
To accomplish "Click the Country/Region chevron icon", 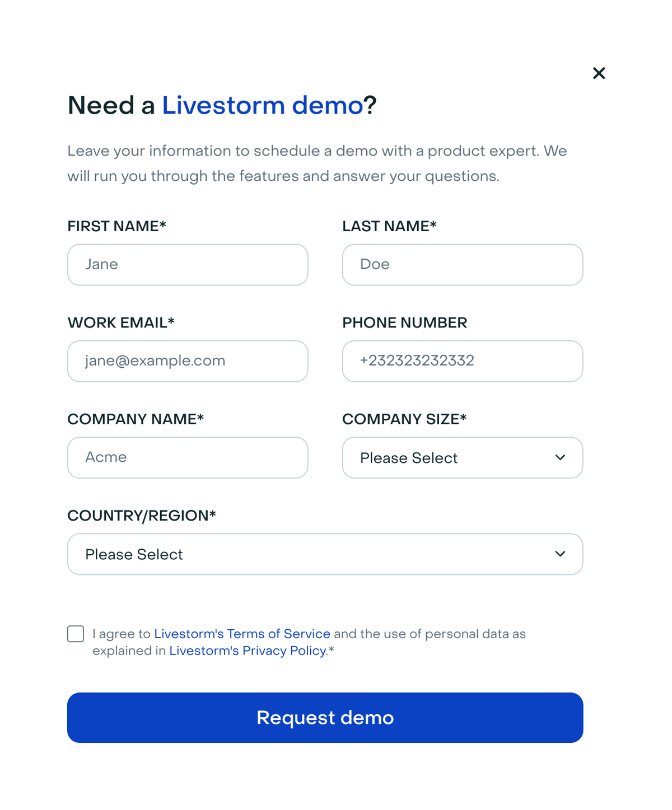I will pyautogui.click(x=561, y=554).
